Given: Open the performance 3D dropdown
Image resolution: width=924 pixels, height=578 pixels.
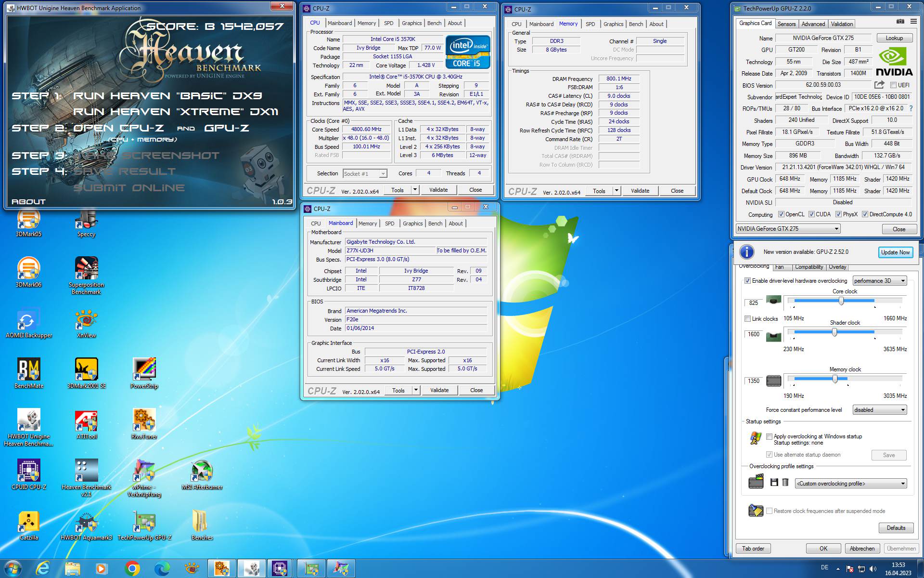Looking at the screenshot, I should (x=879, y=281).
